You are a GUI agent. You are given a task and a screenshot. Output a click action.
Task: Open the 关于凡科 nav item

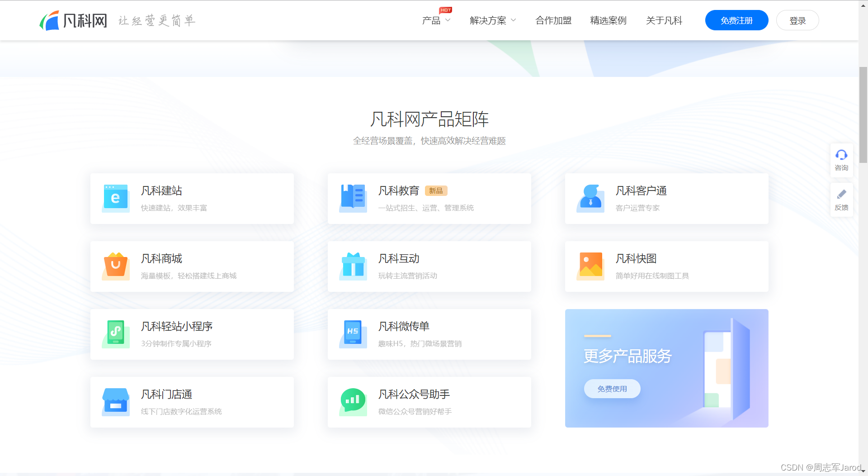pos(664,20)
